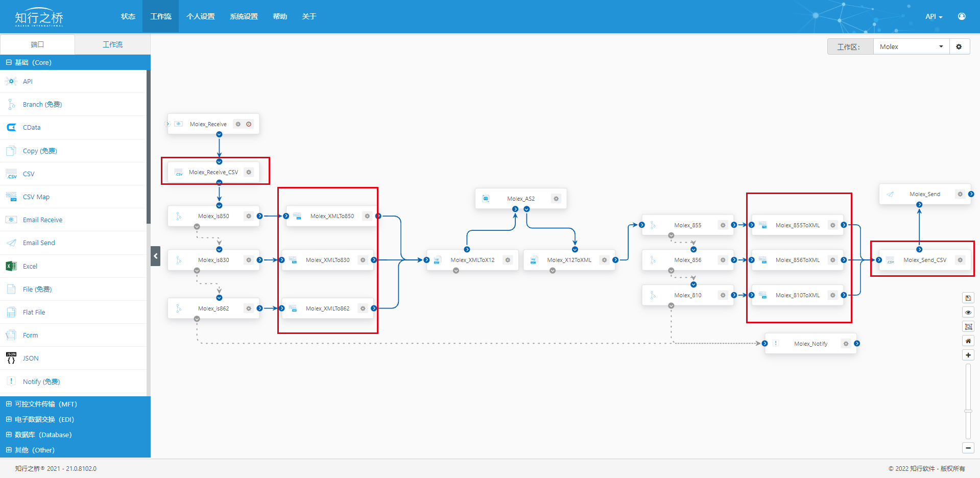
Task: Open settings gear on Molex_XMLTo850 node
Action: click(367, 216)
